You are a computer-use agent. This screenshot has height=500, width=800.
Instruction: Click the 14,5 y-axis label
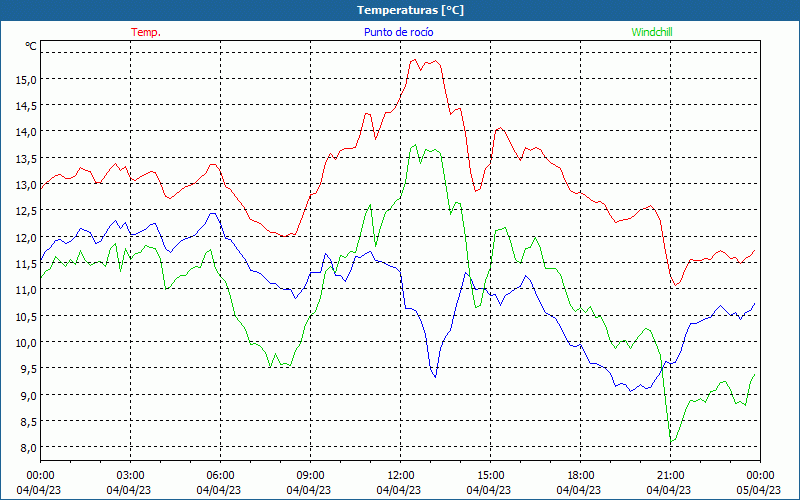[x=26, y=106]
